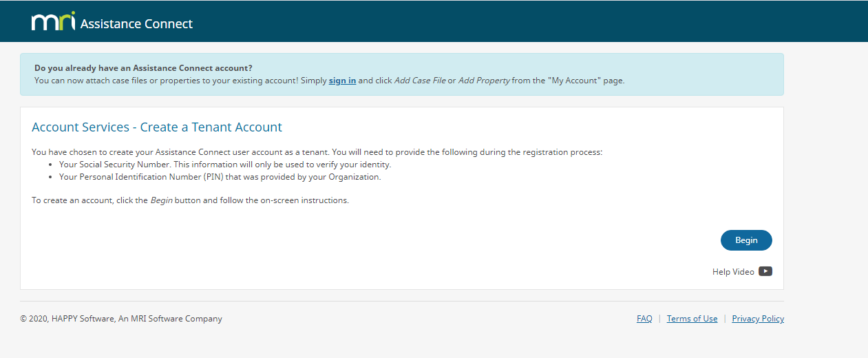The image size is (868, 358).
Task: Click the Create a Tenant Account heading
Action: point(157,127)
